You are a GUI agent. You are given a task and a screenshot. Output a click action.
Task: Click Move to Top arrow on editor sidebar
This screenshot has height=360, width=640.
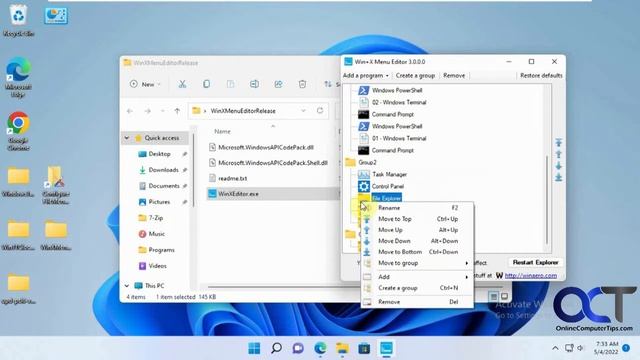(x=558, y=142)
